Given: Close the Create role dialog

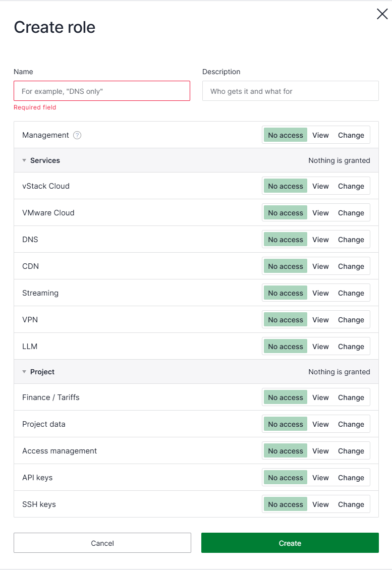Looking at the screenshot, I should (382, 14).
